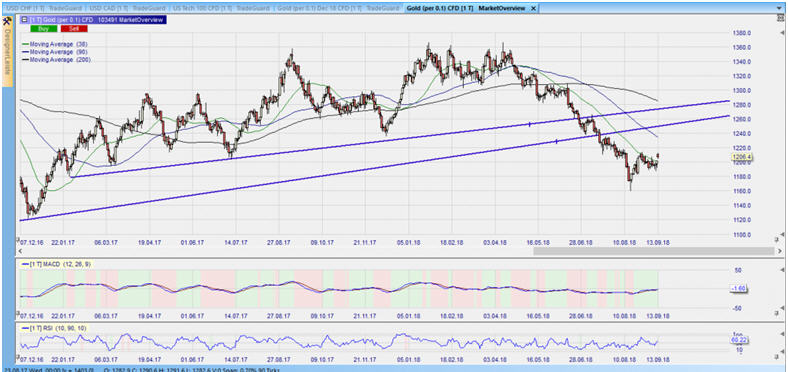
Task: Click the green Buy button
Action: click(x=44, y=29)
